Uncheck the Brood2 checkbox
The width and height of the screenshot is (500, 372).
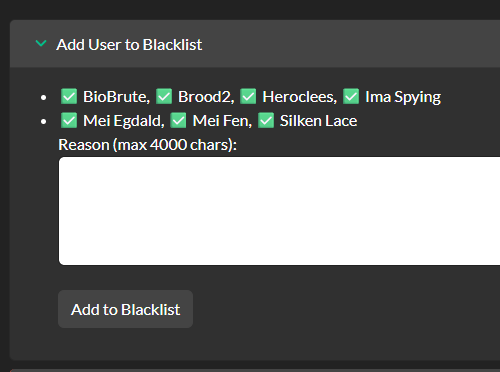coord(164,96)
